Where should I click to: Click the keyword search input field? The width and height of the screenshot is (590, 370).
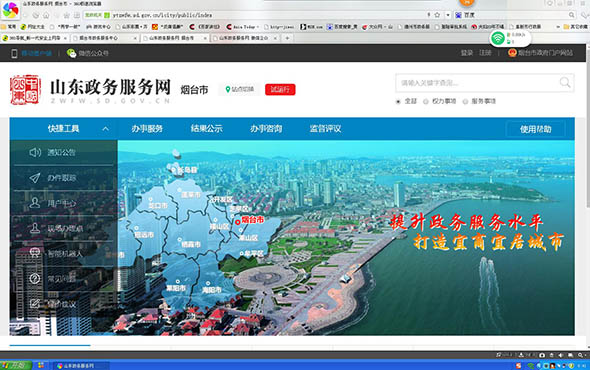[477, 83]
